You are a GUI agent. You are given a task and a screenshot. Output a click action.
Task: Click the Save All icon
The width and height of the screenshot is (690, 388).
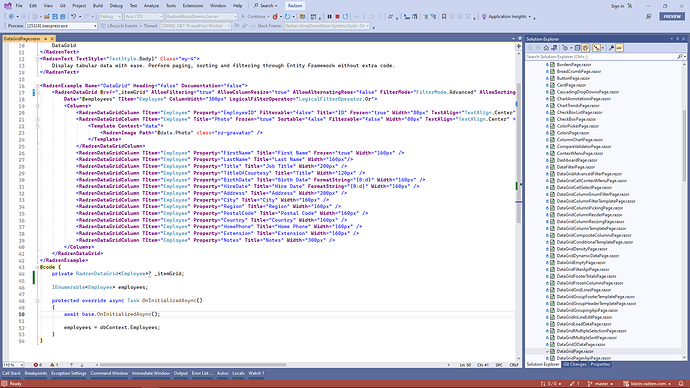point(63,17)
